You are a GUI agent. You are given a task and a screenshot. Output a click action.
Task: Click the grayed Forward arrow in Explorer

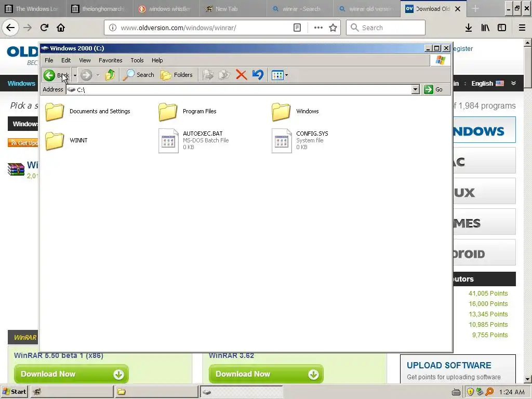click(x=86, y=75)
